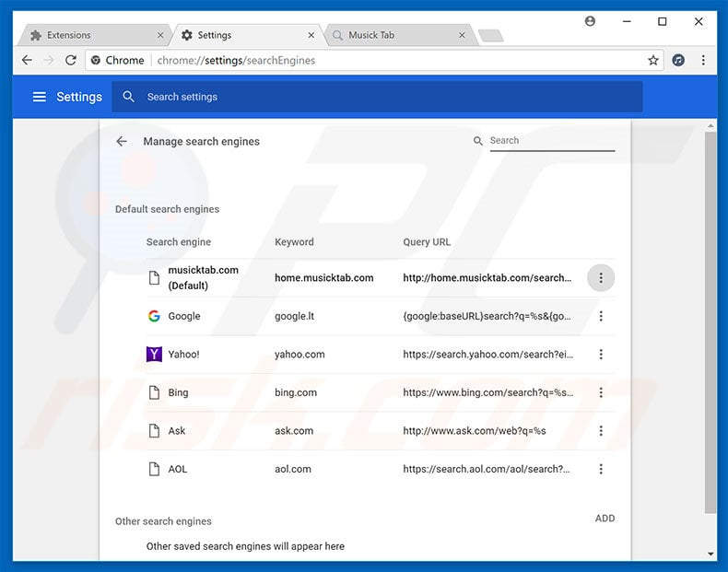This screenshot has width=728, height=572.
Task: Close the Musick Tab tab
Action: tap(462, 35)
